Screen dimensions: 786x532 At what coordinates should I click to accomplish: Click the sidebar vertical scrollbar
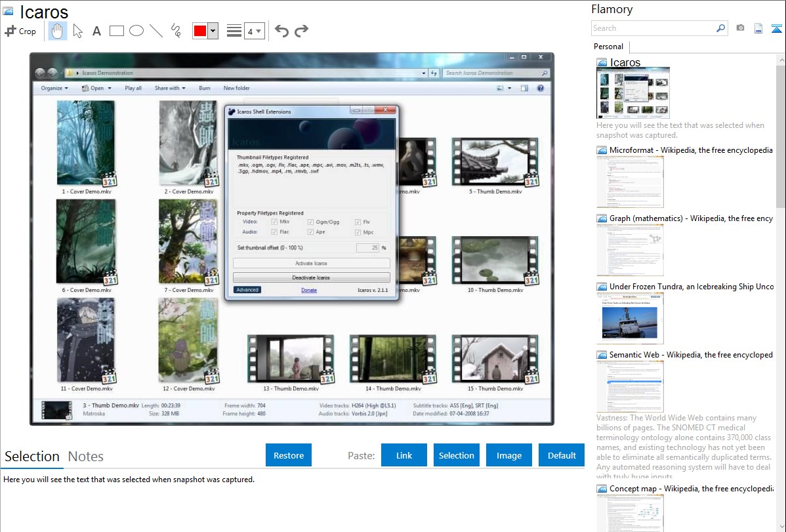tap(781, 135)
